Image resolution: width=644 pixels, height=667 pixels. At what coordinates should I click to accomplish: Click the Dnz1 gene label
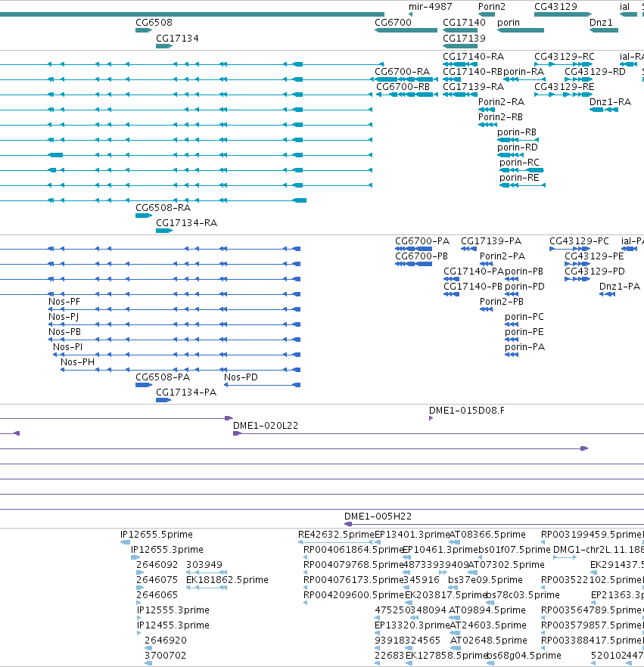click(x=601, y=23)
